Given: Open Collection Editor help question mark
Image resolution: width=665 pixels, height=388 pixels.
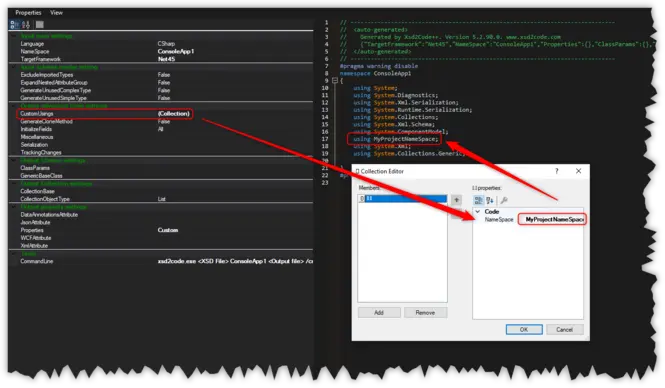Looking at the screenshot, I should pyautogui.click(x=556, y=171).
